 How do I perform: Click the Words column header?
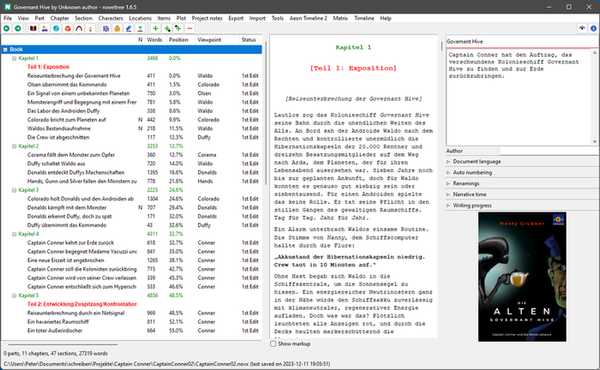(x=155, y=40)
